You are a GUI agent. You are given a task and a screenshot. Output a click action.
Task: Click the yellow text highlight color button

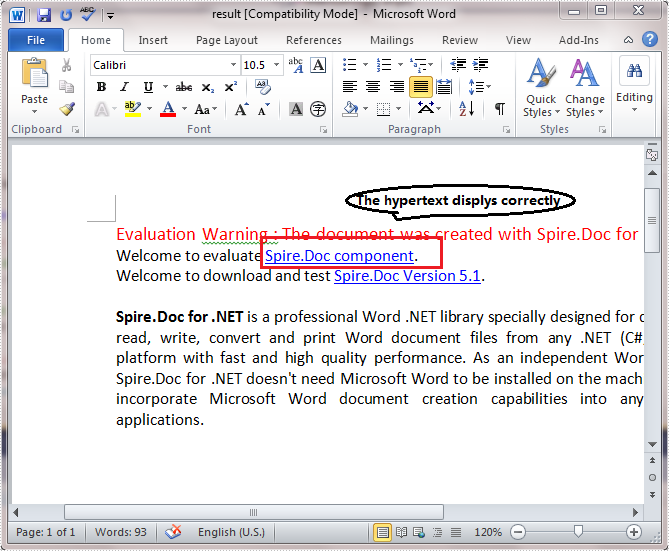click(132, 109)
